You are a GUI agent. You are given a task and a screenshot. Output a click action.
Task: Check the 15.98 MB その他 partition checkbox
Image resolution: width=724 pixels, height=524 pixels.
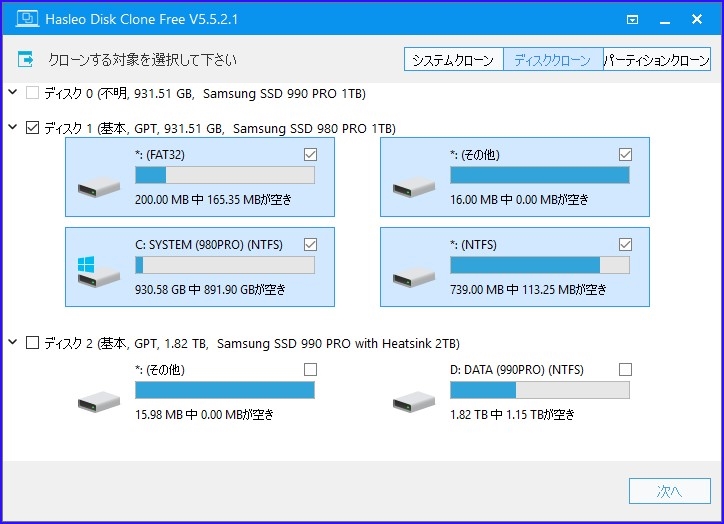(x=311, y=369)
